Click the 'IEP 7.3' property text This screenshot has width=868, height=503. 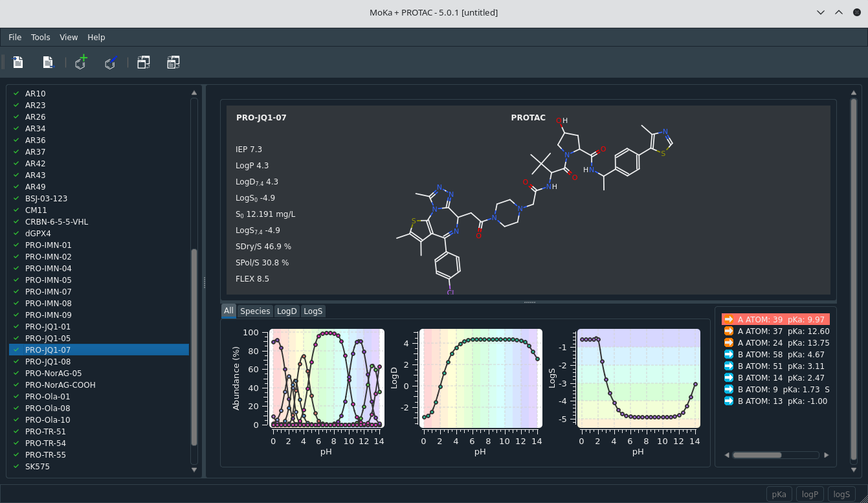click(249, 150)
